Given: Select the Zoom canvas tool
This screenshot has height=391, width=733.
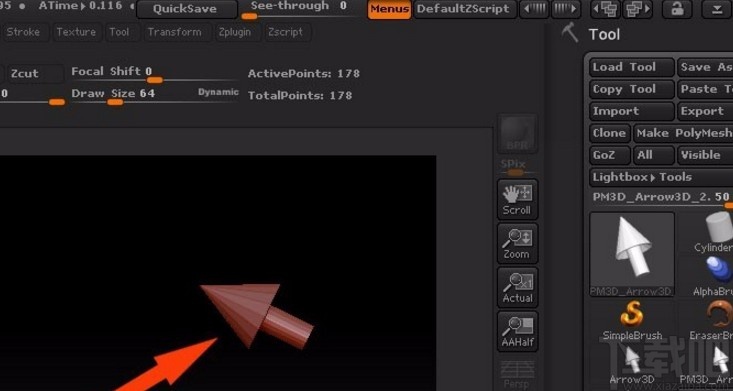Looking at the screenshot, I should pyautogui.click(x=517, y=243).
